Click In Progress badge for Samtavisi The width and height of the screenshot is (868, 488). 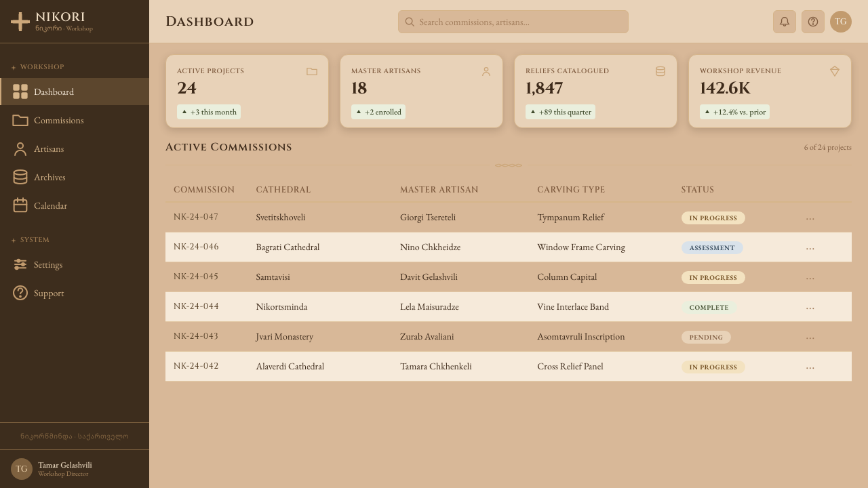[713, 278]
